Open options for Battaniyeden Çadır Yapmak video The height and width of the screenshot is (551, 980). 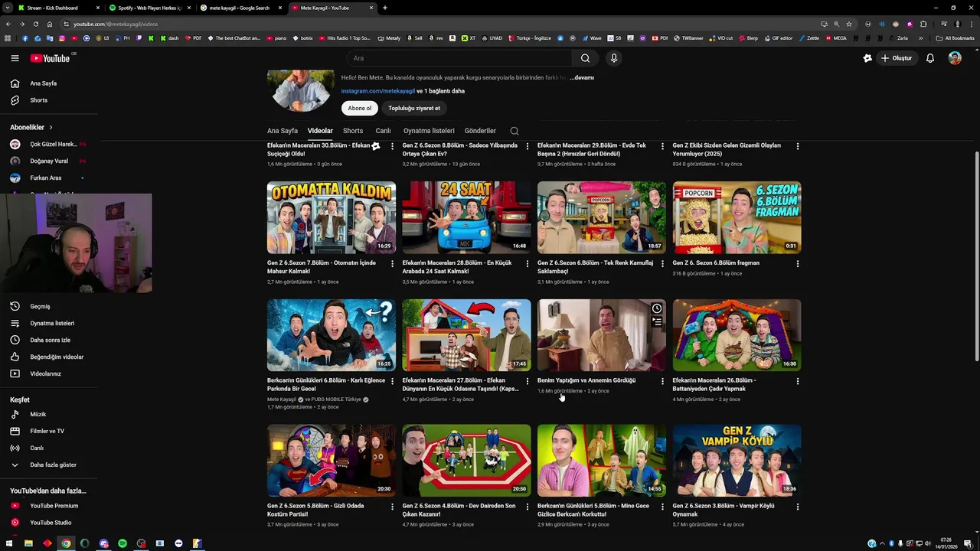tap(797, 381)
